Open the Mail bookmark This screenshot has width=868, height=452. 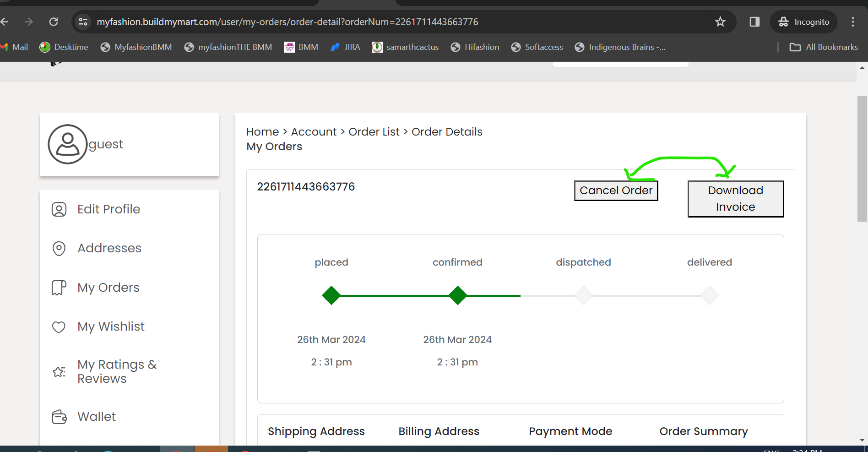coord(15,47)
